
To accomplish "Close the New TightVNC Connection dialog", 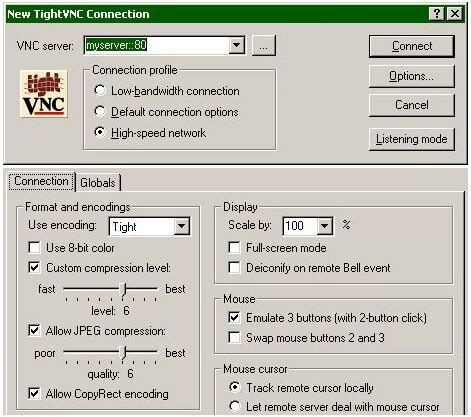I will coord(455,14).
